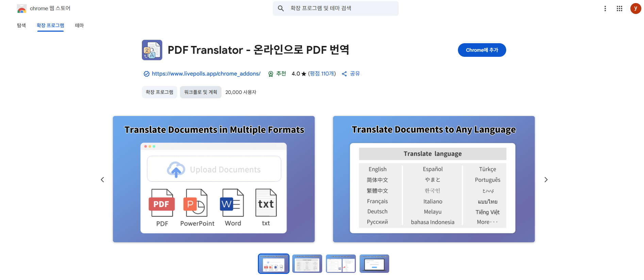Screen dimensions: 644x280
Task: Click the PDF Translator extension icon
Action: tap(152, 50)
